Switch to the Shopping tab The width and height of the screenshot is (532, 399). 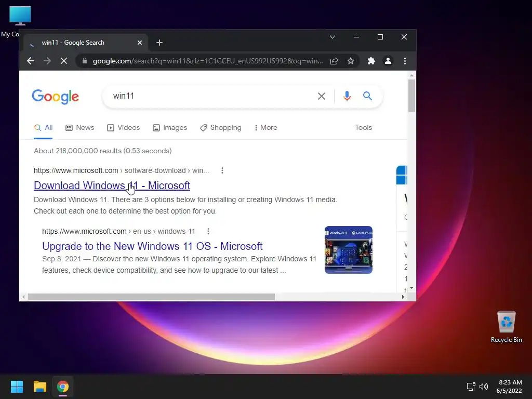(x=221, y=128)
